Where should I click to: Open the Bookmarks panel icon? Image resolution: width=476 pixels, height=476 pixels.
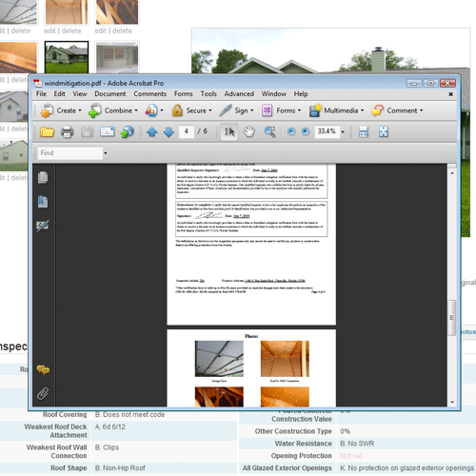point(43,202)
